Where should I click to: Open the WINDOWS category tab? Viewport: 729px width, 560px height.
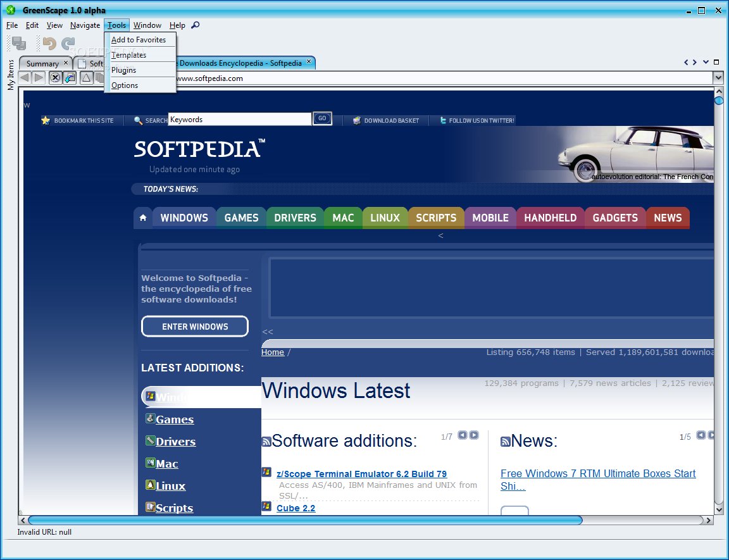click(x=184, y=218)
